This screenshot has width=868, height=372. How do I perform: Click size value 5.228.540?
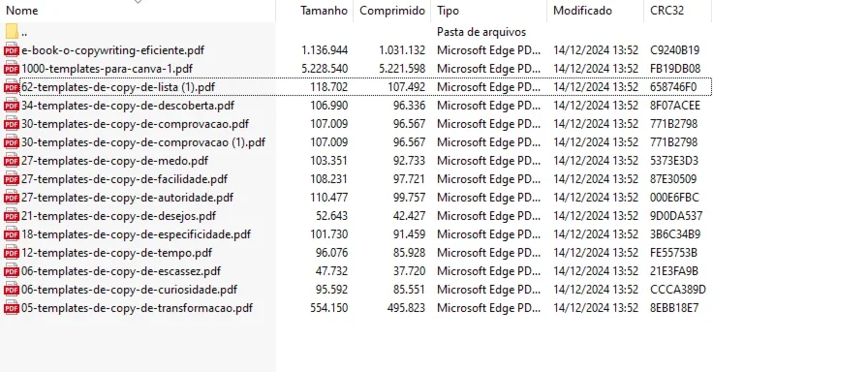point(325,69)
